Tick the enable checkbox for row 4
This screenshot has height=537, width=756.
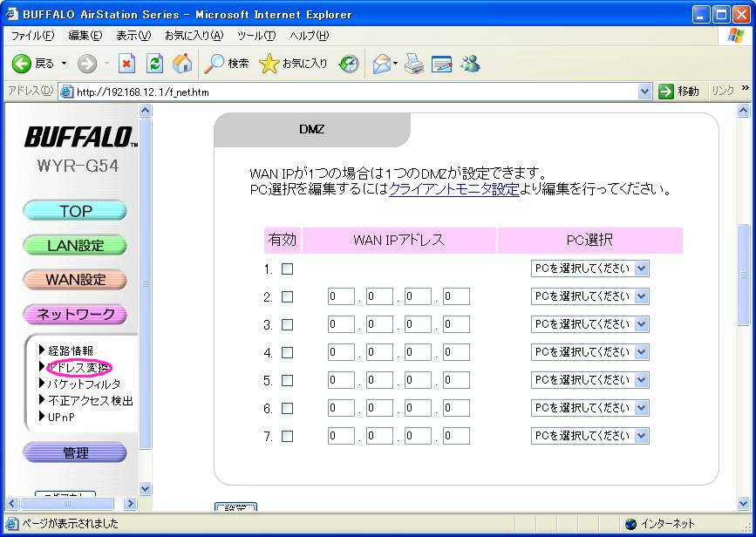[x=287, y=353]
